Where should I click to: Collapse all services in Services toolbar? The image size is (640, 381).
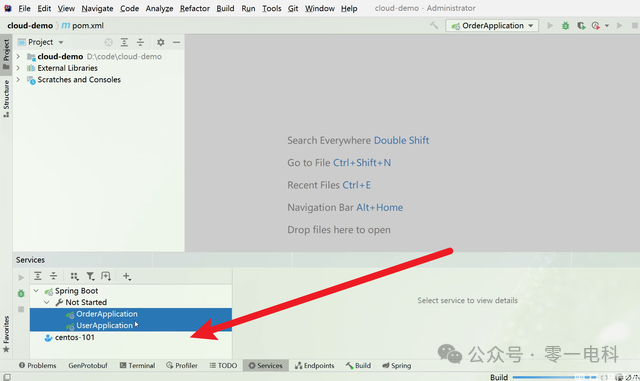coord(53,276)
